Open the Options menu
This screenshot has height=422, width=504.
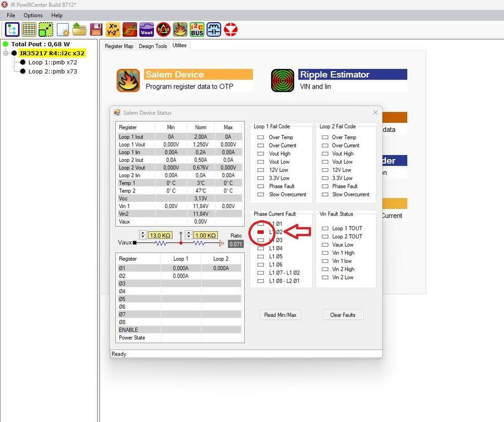pos(33,16)
